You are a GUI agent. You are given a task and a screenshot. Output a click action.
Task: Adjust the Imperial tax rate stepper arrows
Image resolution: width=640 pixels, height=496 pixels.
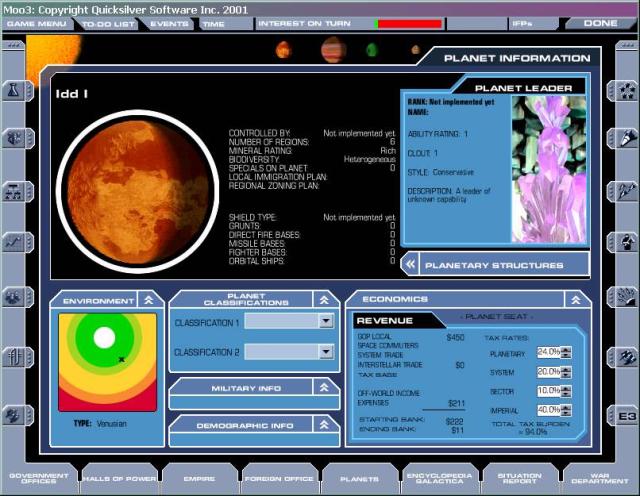(x=566, y=410)
